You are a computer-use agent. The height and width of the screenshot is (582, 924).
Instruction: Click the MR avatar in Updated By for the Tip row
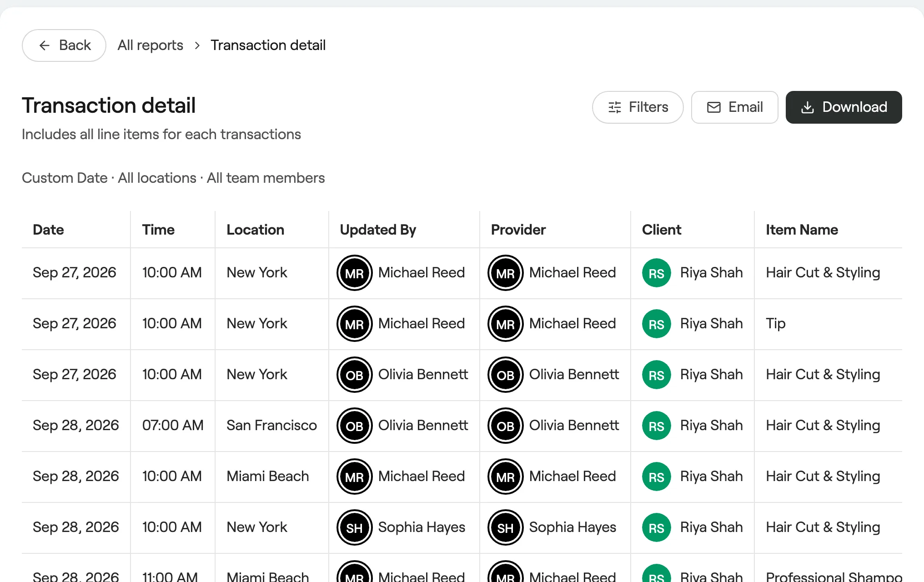(355, 324)
